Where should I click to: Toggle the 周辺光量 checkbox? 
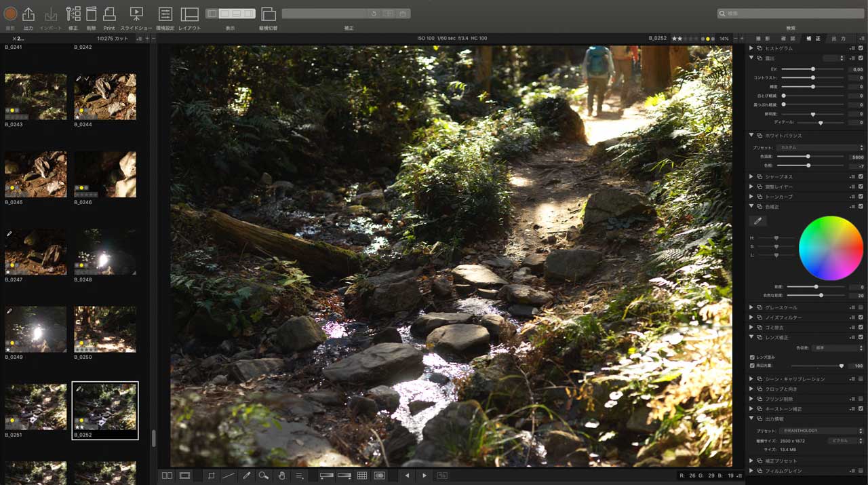click(x=752, y=366)
